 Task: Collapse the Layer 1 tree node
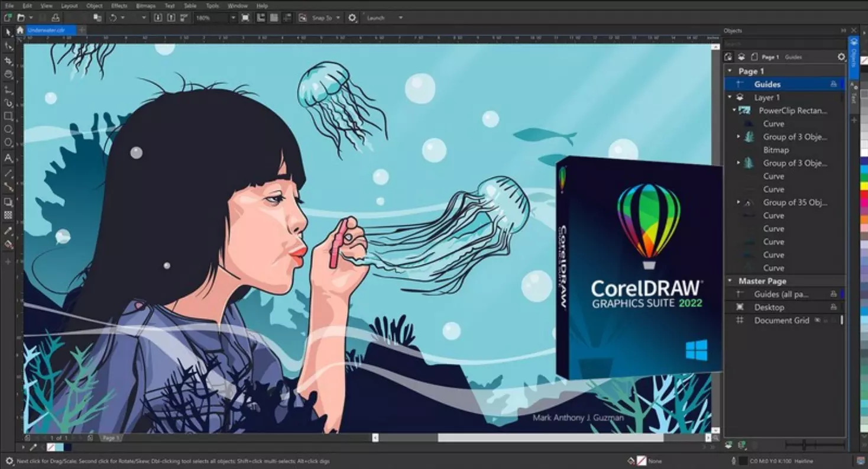(730, 97)
